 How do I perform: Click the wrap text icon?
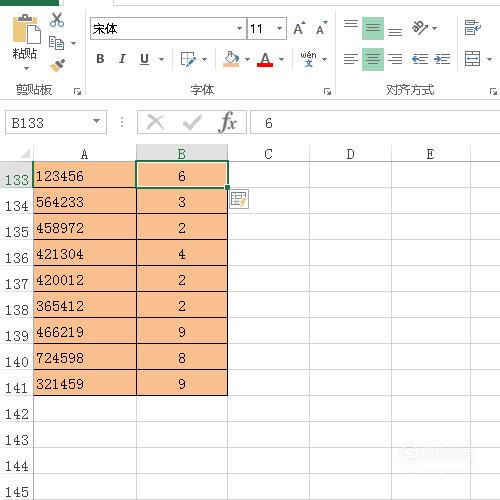pos(473,28)
